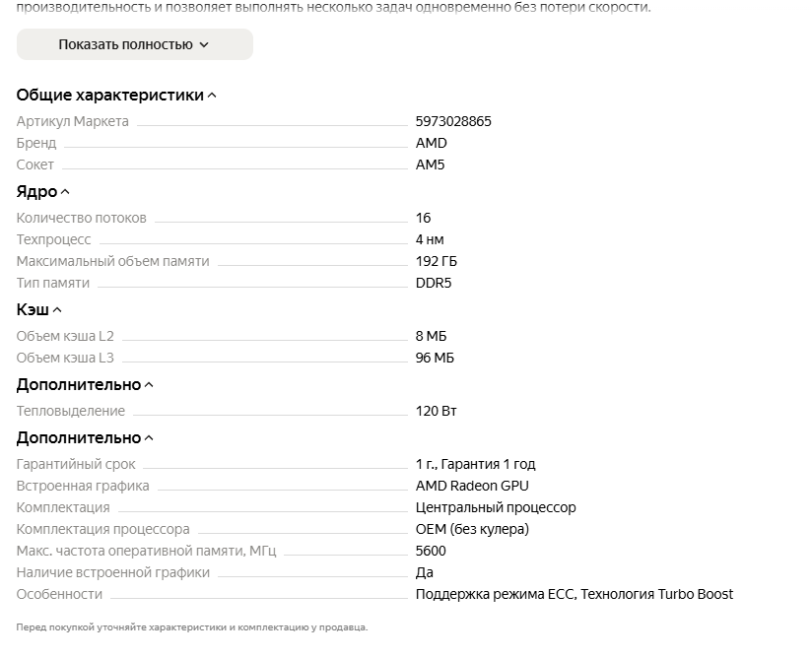812x658 pixels.
Task: Click the "OEM (без кулера)" value
Action: tap(472, 529)
